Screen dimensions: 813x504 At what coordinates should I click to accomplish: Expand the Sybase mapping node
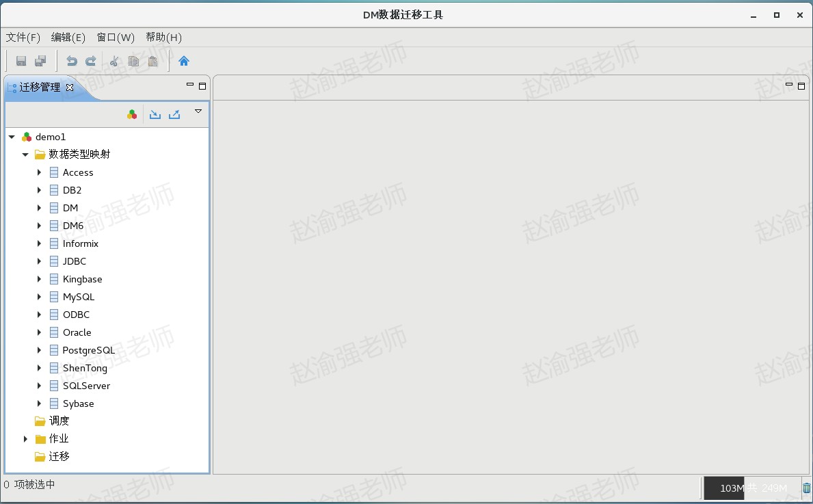39,403
